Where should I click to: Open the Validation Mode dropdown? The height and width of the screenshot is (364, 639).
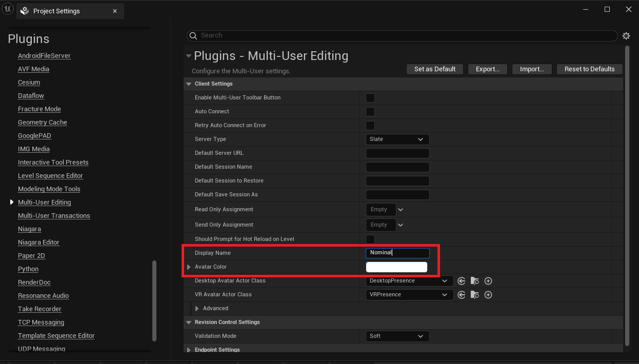(x=397, y=336)
